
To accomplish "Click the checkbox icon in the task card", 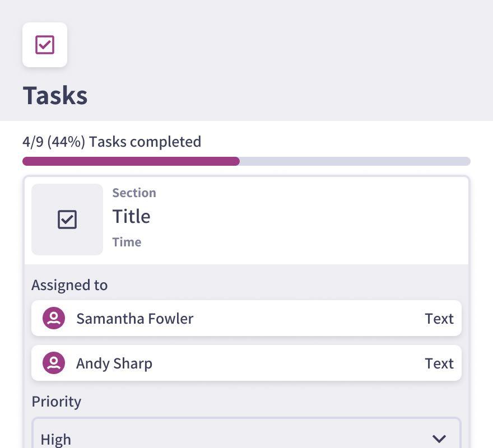I will point(67,220).
